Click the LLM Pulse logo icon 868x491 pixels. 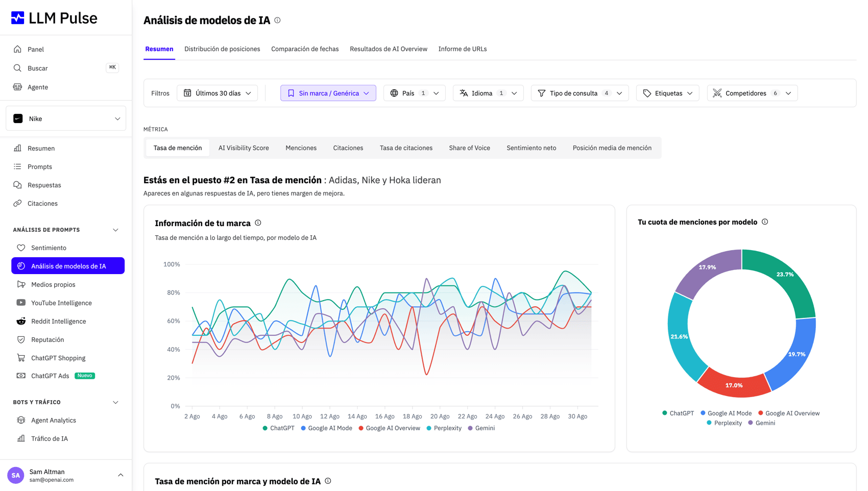coord(18,18)
